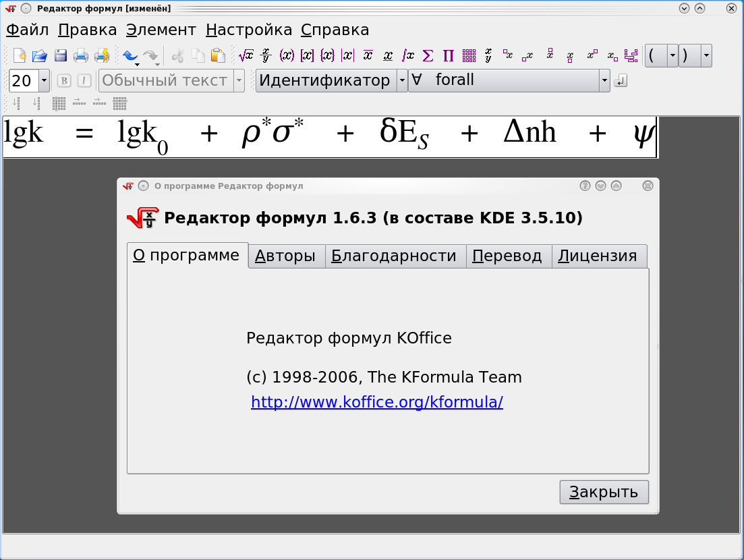Add an overline to the element
744x560 pixels.
tap(368, 55)
